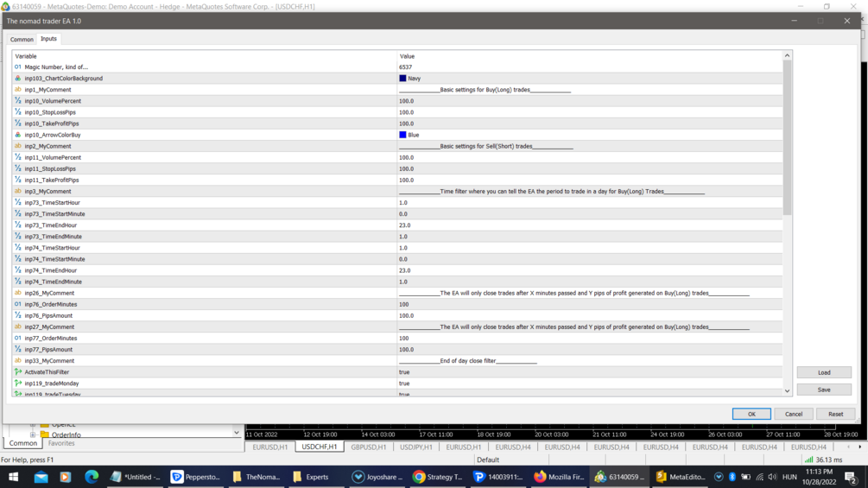The height and width of the screenshot is (488, 868).
Task: Select the Magic Number integer type icon
Action: 18,67
